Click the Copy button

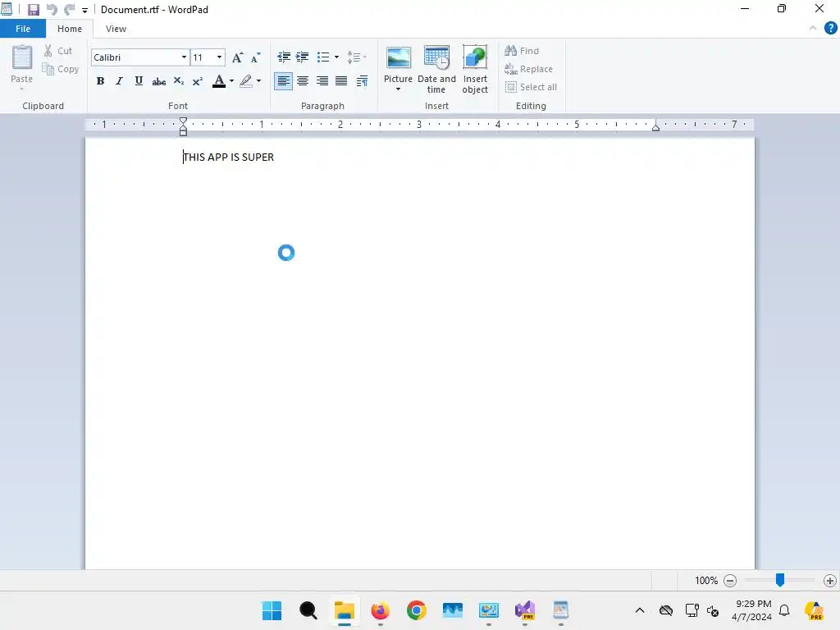pyautogui.click(x=61, y=69)
